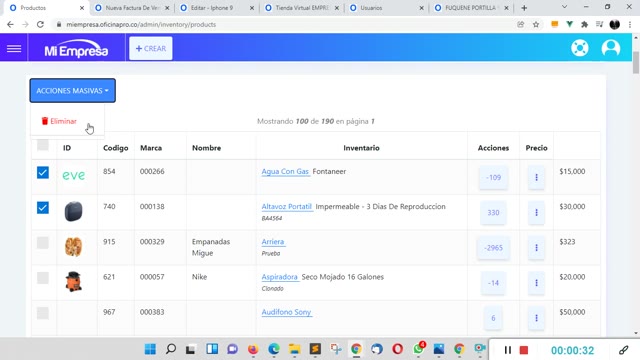The image size is (640, 360).
Task: Open row actions for Agua Con Gas
Action: pyautogui.click(x=536, y=177)
